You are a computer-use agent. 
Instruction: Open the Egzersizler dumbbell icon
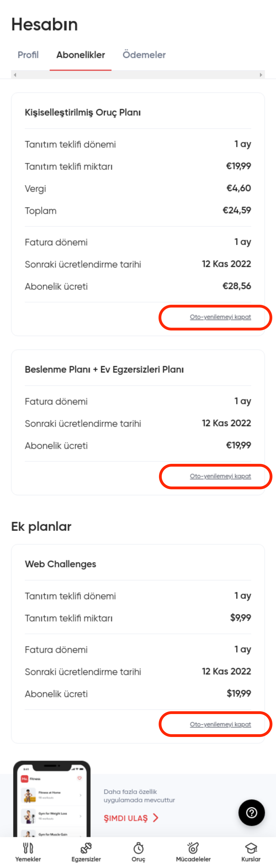tap(86, 848)
